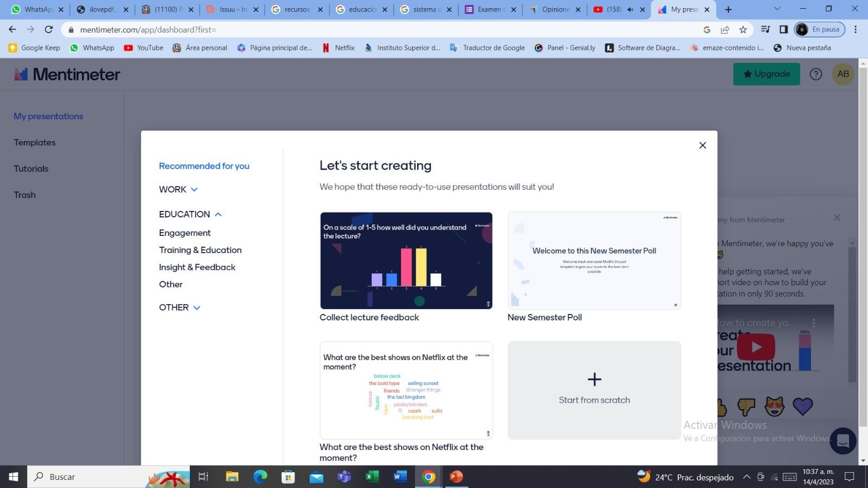The image size is (868, 488).
Task: Close the Let's start creating dialog
Action: click(703, 145)
